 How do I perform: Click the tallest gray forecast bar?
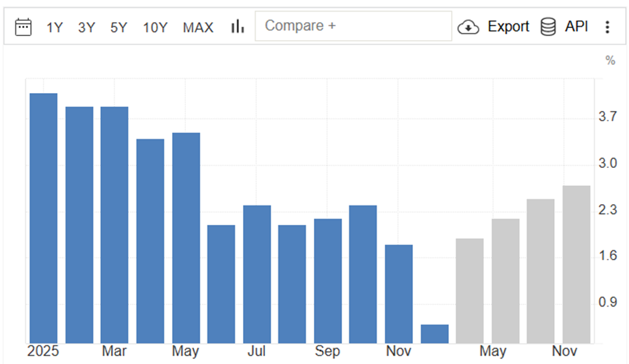pos(576,264)
